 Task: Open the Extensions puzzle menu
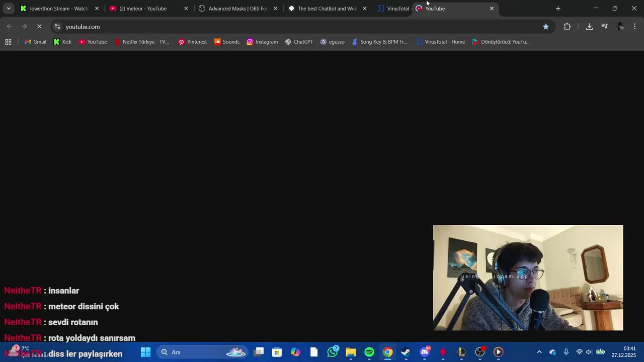567,27
